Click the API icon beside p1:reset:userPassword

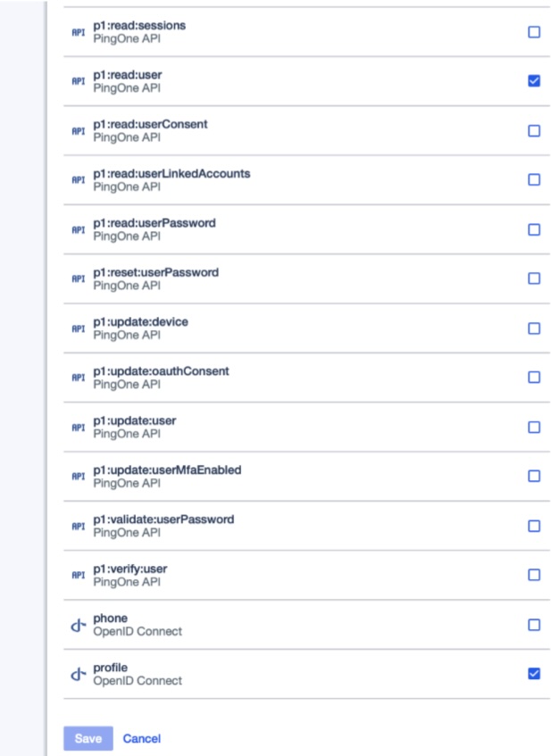pos(77,278)
